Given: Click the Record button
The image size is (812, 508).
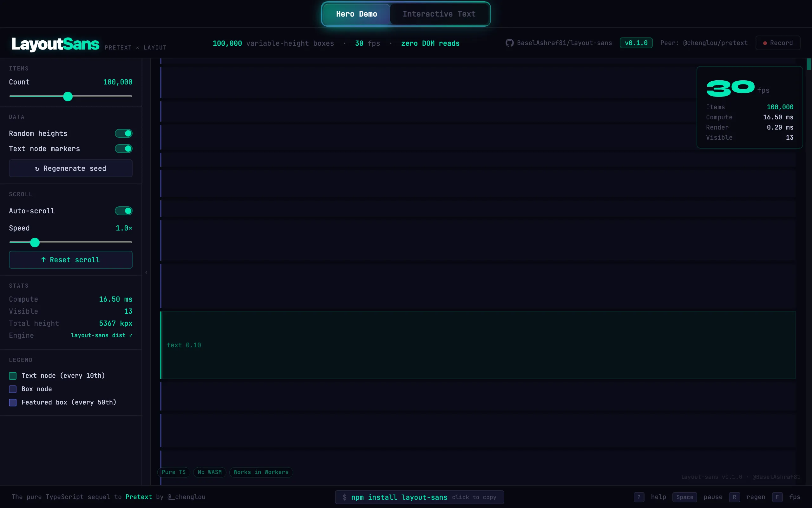Looking at the screenshot, I should point(777,43).
